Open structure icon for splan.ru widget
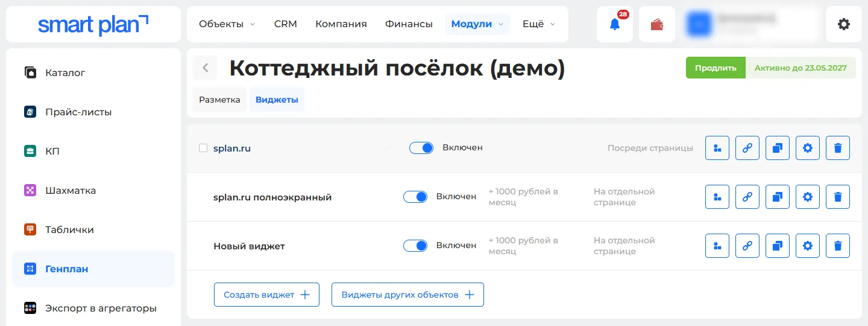 click(x=717, y=148)
